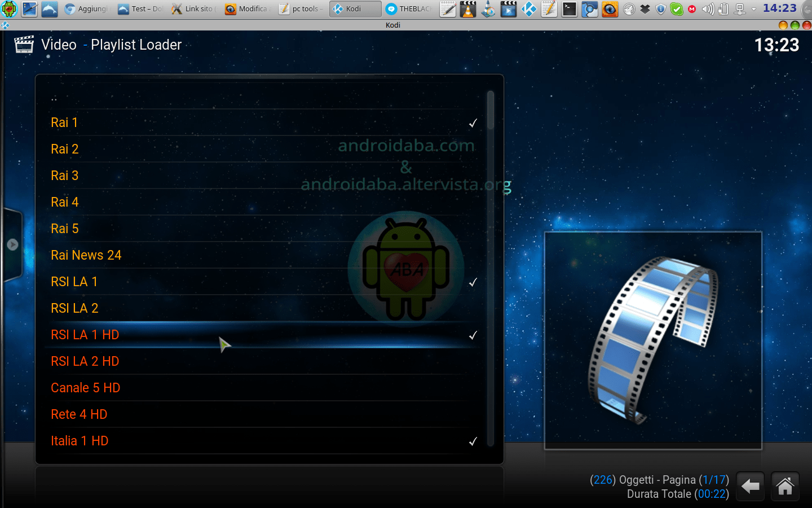This screenshot has height=508, width=812.
Task: Open the Android ABA start menu icon
Action: (9, 9)
